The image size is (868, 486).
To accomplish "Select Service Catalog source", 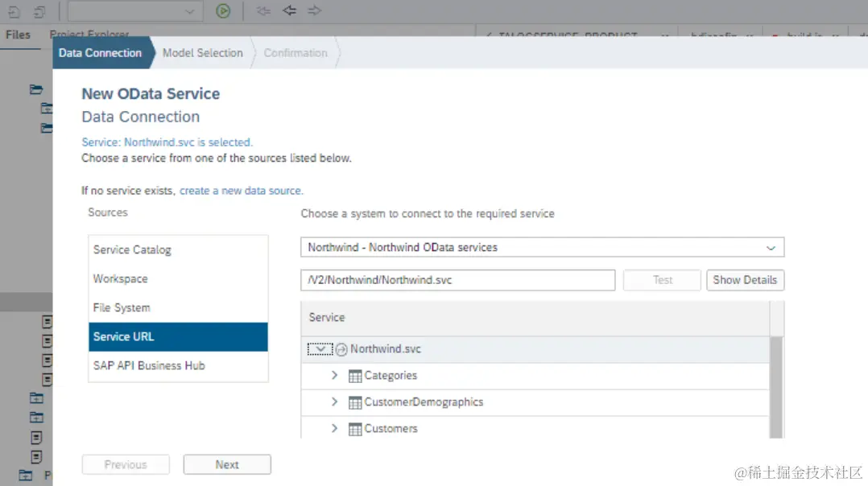I will (x=178, y=250).
